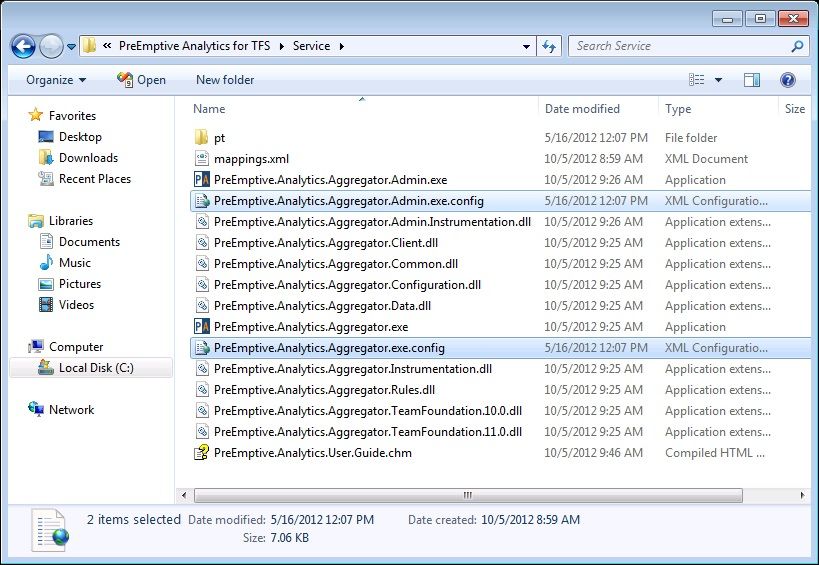Sort by the Name column header

tap(209, 109)
